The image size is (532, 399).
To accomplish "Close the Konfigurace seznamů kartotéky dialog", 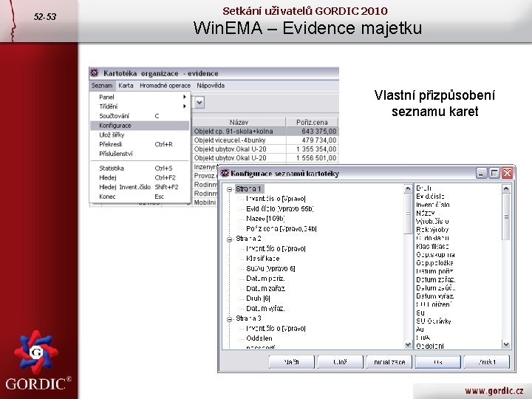I will (x=507, y=174).
